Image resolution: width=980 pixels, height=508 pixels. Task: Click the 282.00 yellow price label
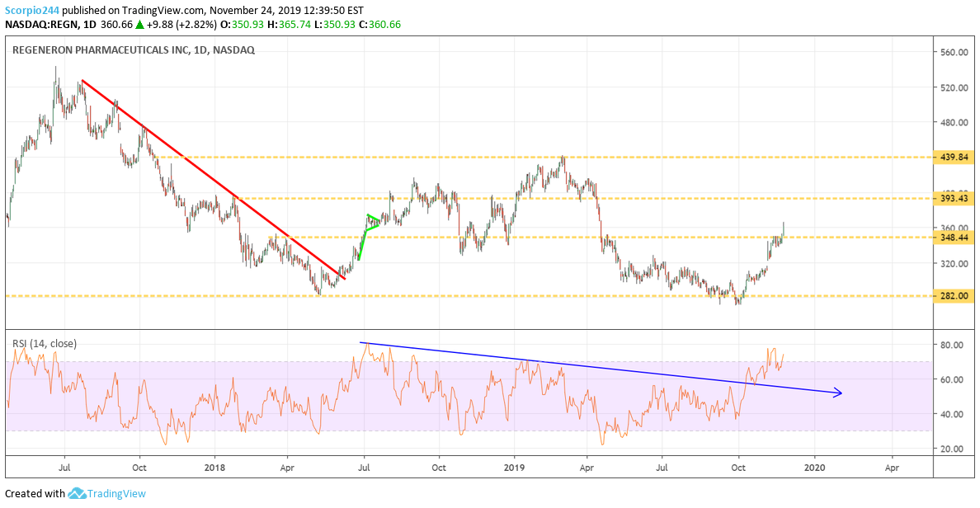click(x=954, y=296)
